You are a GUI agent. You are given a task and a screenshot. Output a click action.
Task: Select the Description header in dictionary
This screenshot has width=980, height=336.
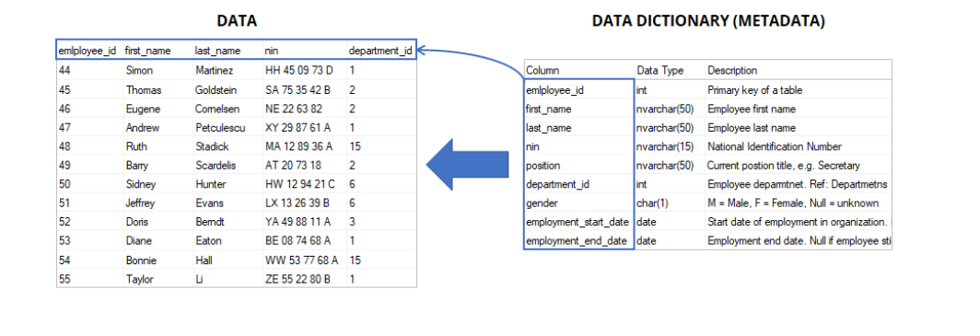(x=732, y=71)
